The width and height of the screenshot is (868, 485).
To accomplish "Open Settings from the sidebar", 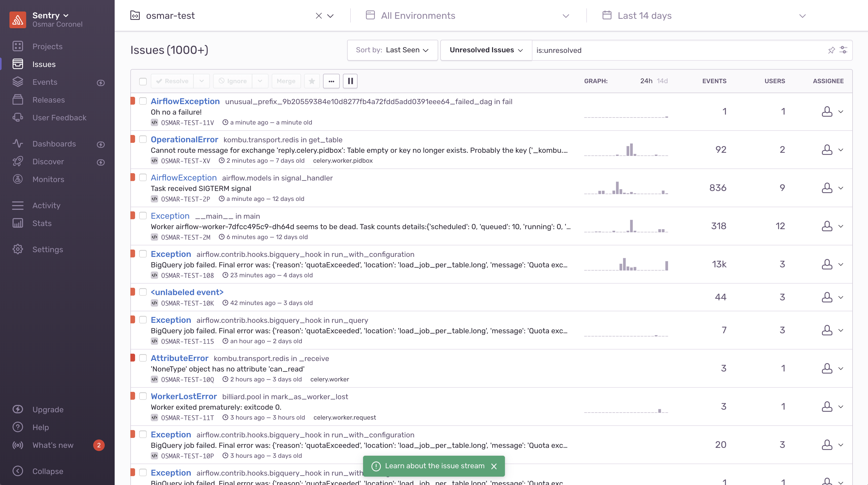I will pyautogui.click(x=48, y=250).
